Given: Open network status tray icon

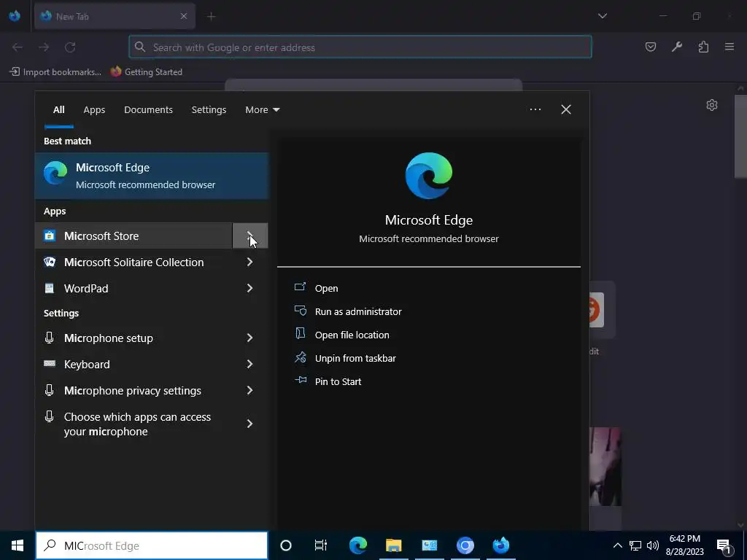Looking at the screenshot, I should coord(635,545).
